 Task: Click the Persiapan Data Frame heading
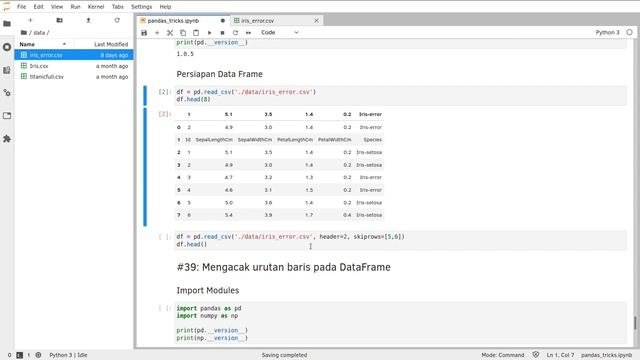220,74
